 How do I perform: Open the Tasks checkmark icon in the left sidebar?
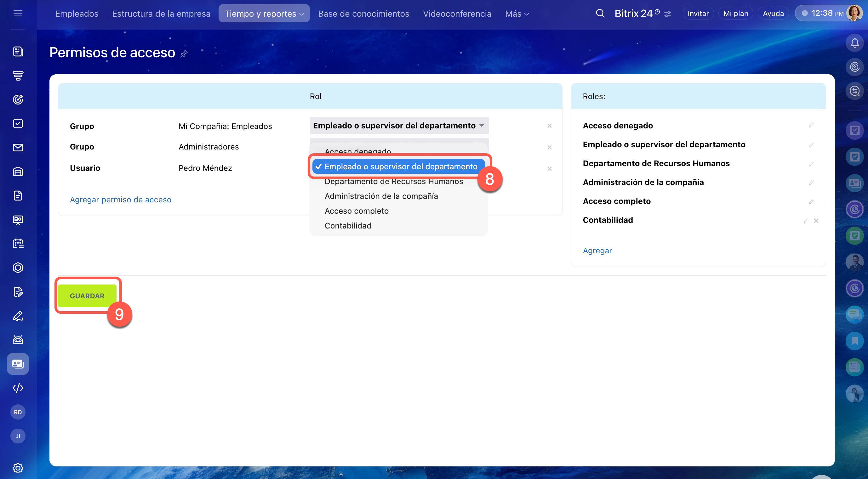click(18, 124)
